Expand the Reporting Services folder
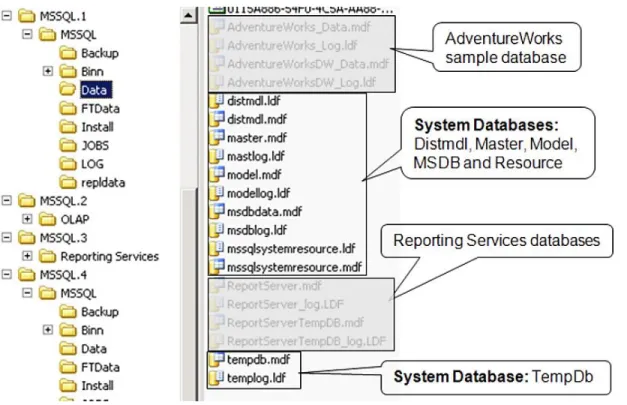 click(27, 256)
